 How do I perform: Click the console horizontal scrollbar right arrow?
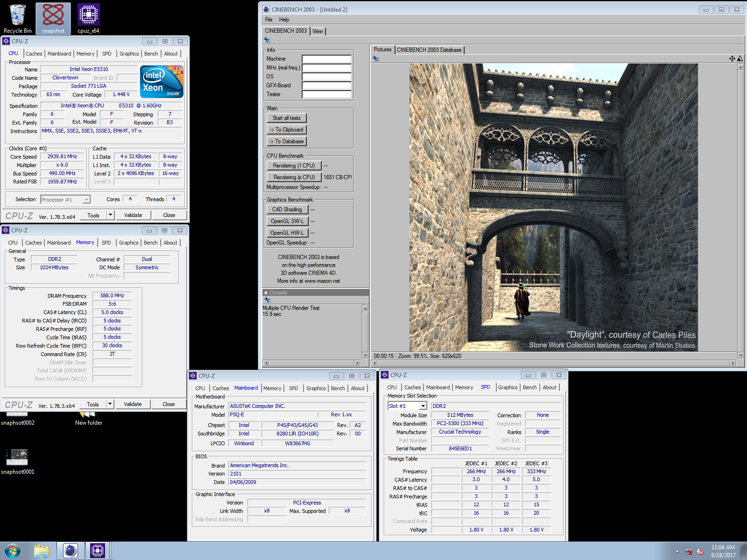pyautogui.click(x=358, y=363)
